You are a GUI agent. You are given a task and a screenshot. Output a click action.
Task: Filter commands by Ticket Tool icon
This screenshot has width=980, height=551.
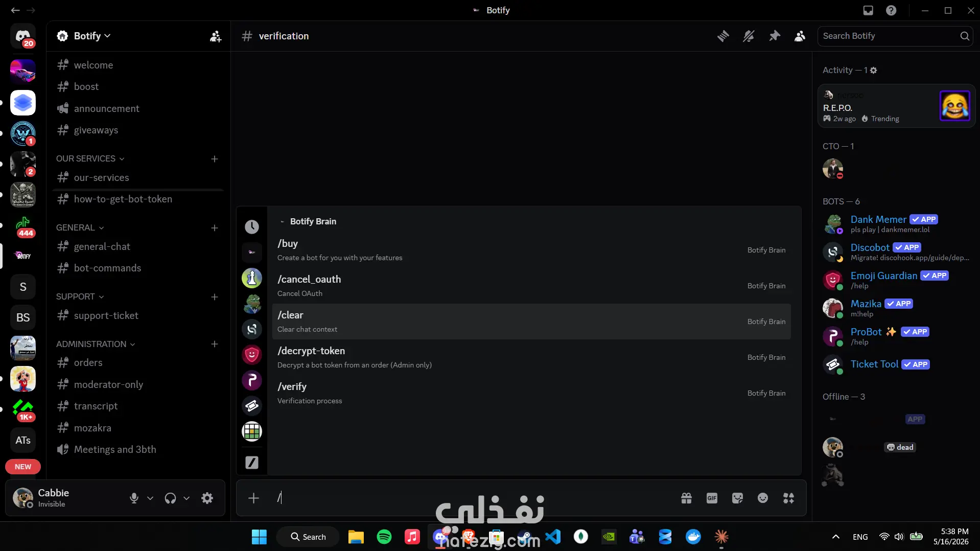pyautogui.click(x=252, y=406)
